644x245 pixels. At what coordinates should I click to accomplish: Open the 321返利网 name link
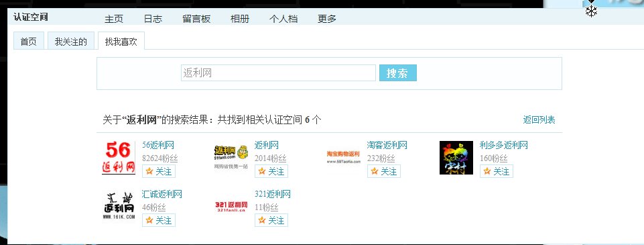coord(273,194)
